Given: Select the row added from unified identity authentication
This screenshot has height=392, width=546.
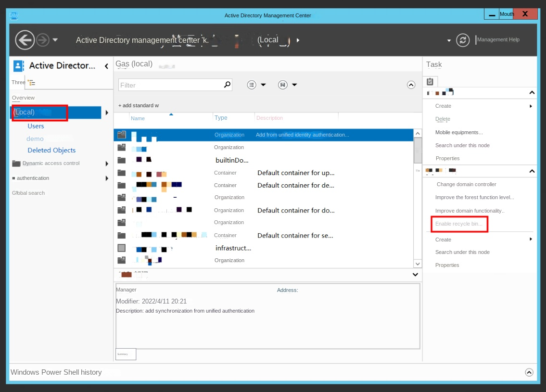Looking at the screenshot, I should [263, 135].
